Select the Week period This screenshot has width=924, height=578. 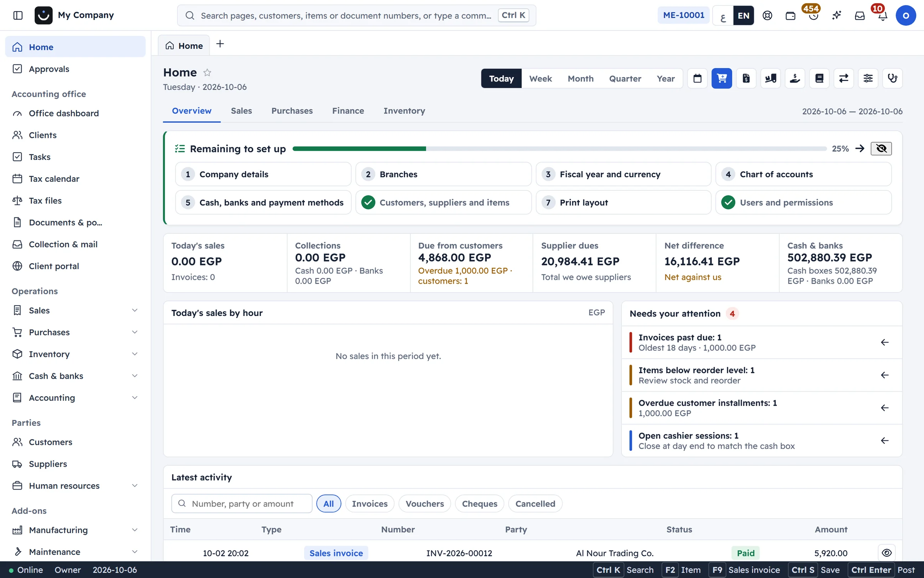coord(540,79)
